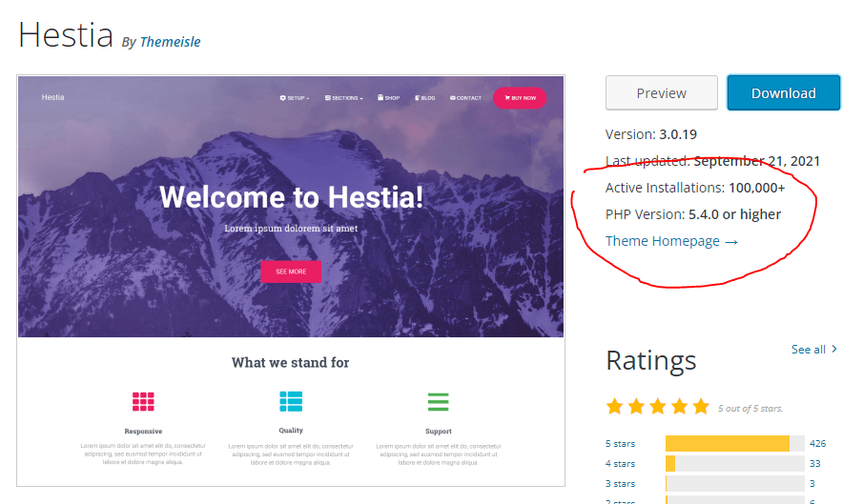Click the green Support lines icon
Screen dimensions: 863x504
point(439,401)
